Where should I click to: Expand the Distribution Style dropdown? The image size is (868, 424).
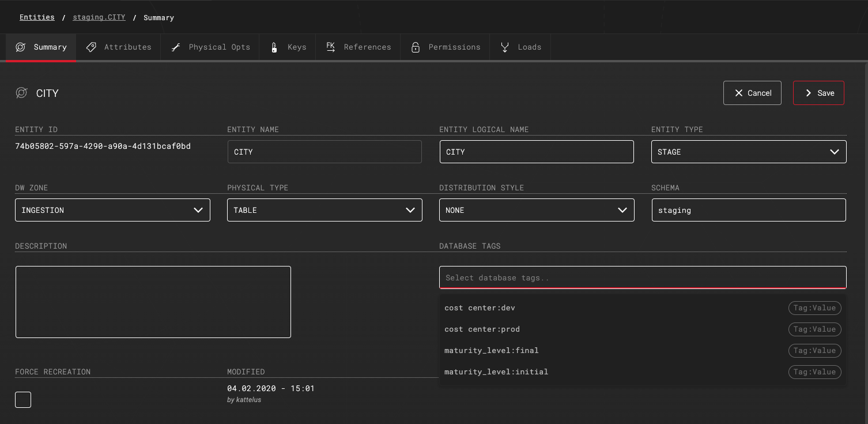tap(536, 211)
